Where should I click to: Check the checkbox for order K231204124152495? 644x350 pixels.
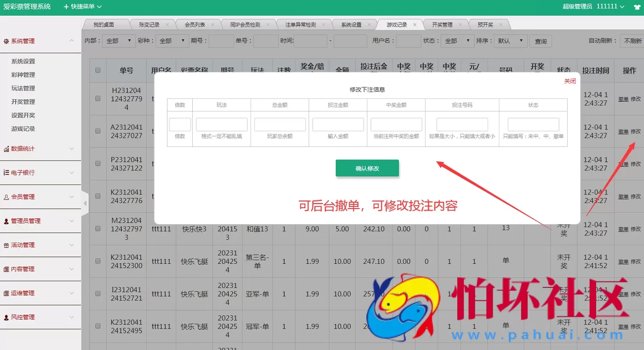pyautogui.click(x=97, y=326)
